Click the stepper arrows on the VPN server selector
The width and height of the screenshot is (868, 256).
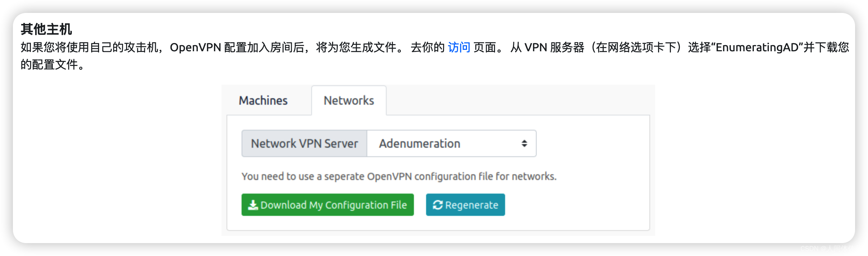click(x=524, y=143)
